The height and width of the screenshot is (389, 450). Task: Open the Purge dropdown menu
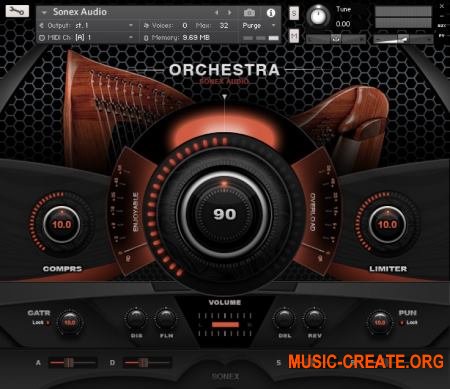259,25
